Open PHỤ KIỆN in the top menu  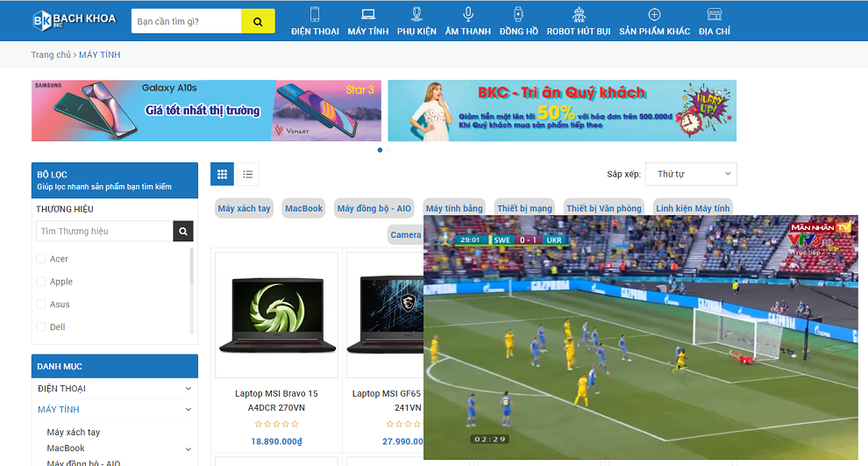click(416, 31)
